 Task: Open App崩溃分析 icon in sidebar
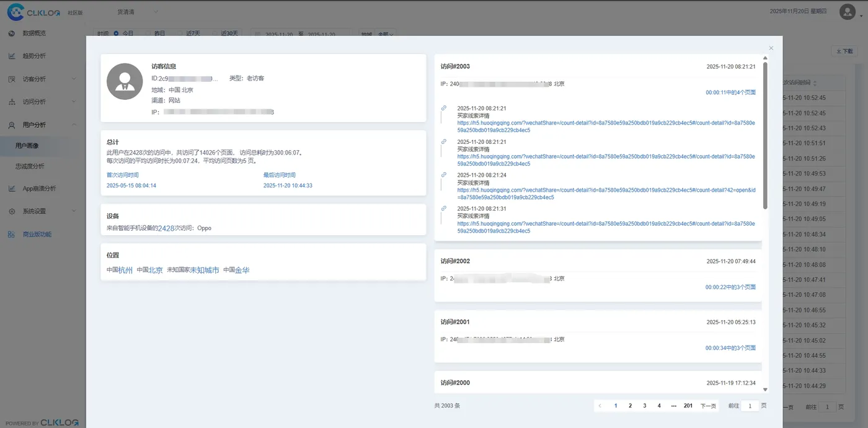[12, 188]
